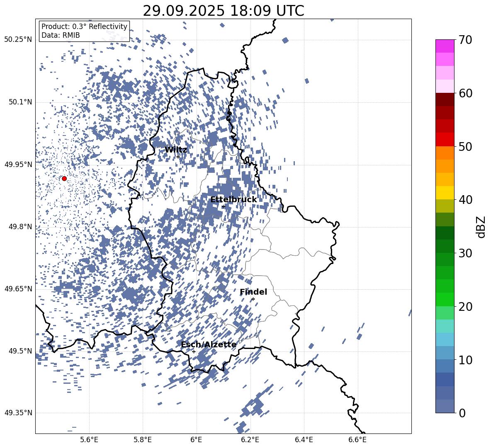The image size is (491, 448).
Task: Click the colorbar tick label 60
Action: pyautogui.click(x=465, y=93)
